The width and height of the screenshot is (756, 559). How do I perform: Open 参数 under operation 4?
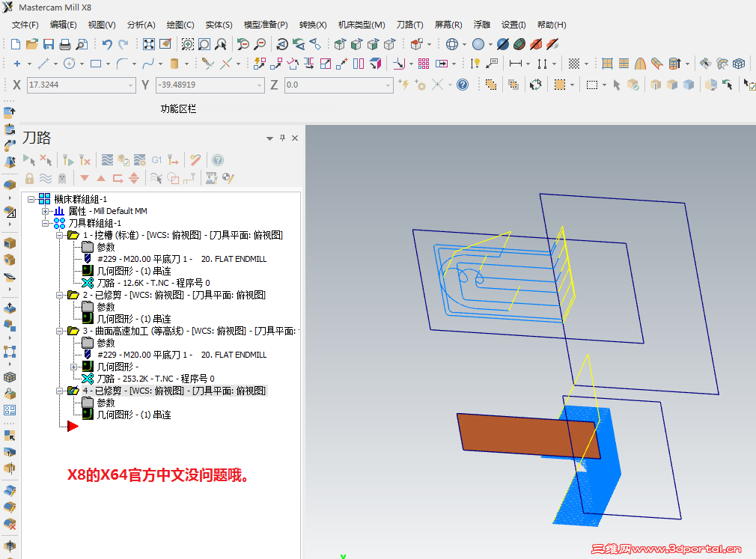[106, 403]
